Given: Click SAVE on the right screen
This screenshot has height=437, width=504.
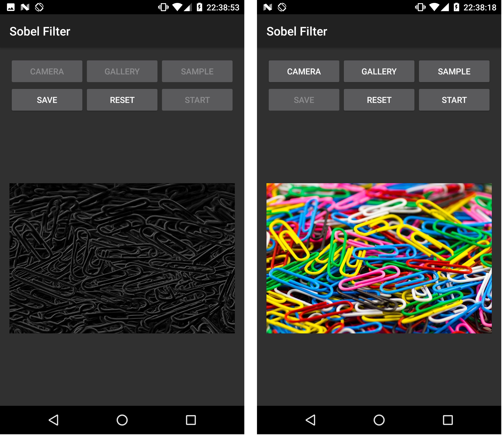Looking at the screenshot, I should 304,100.
